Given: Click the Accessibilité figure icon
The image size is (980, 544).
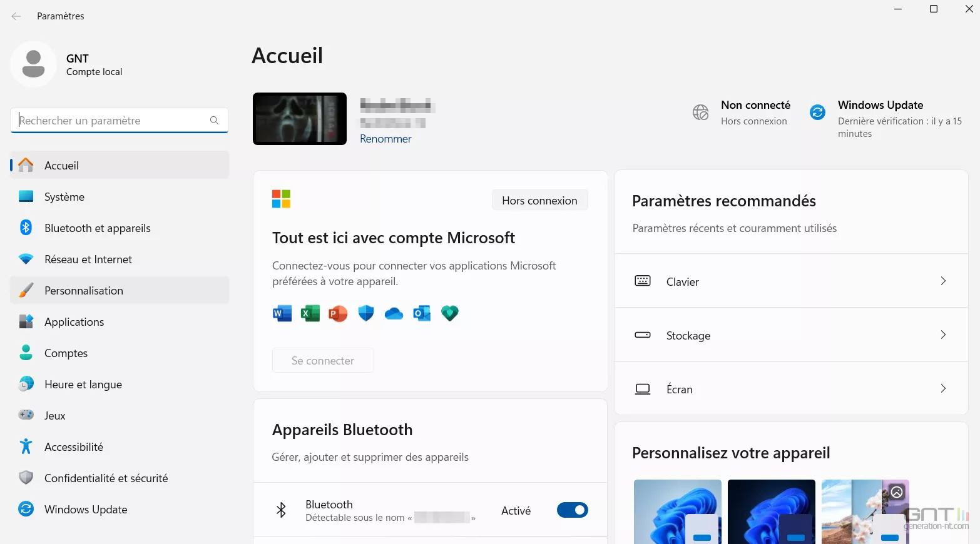Looking at the screenshot, I should point(26,446).
